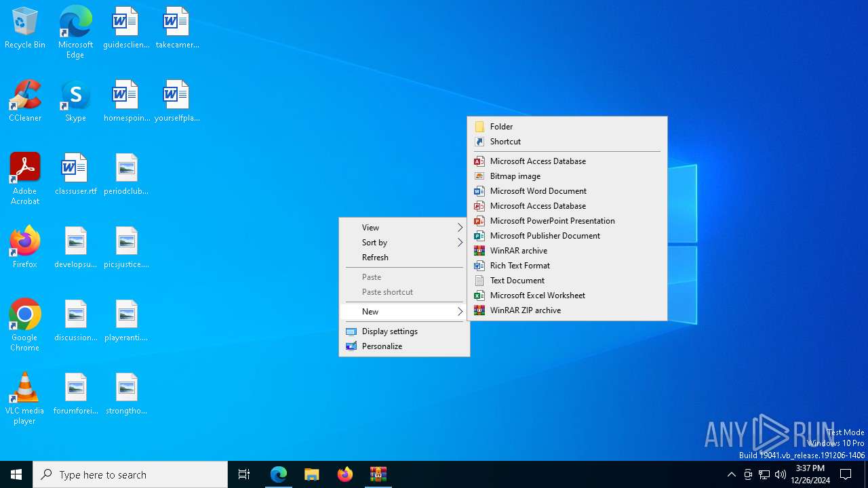
Task: Open the network icon in system tray
Action: coord(764,474)
